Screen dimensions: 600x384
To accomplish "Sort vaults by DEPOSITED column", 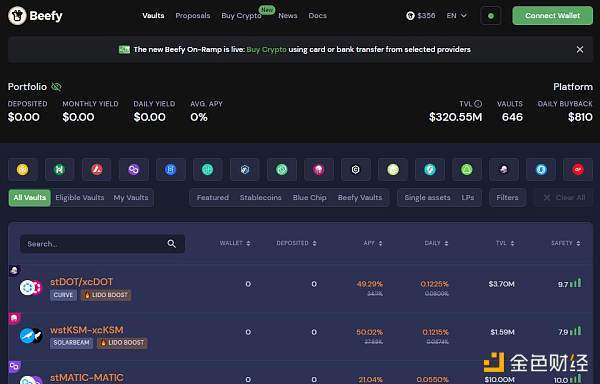I will click(x=297, y=243).
